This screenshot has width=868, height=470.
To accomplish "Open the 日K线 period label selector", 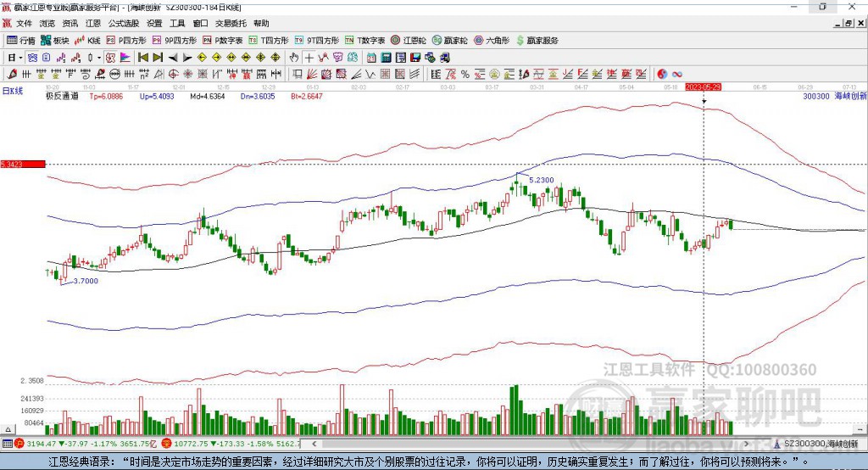I will pyautogui.click(x=12, y=89).
